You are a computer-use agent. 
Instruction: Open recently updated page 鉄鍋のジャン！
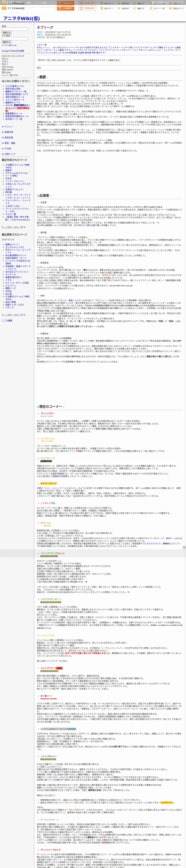12,245
